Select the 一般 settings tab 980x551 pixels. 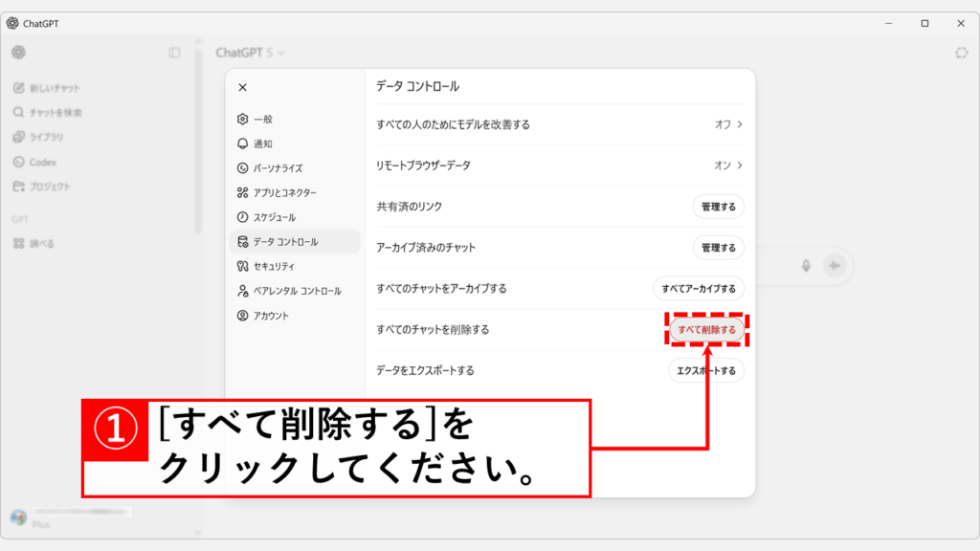(262, 120)
